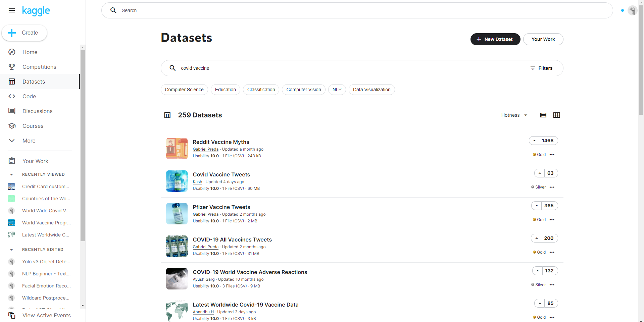This screenshot has width=644, height=322.
Task: Collapse the Recently Edited section
Action: click(x=11, y=250)
